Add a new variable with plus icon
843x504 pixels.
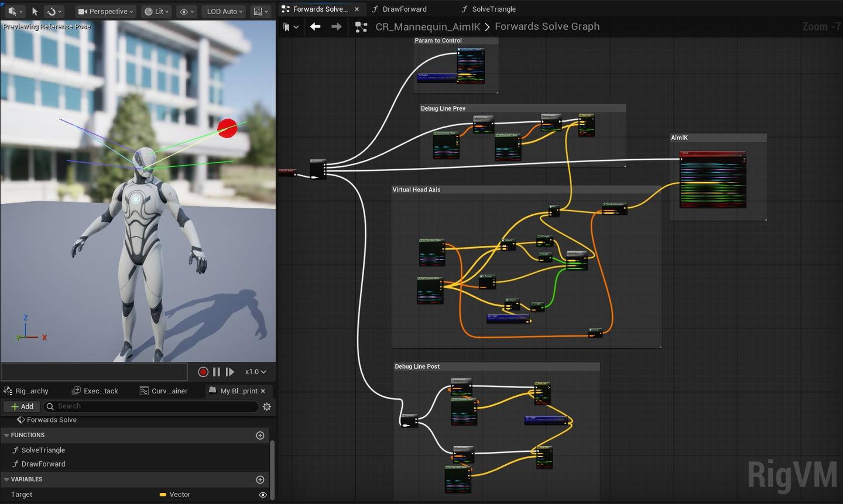pos(261,479)
